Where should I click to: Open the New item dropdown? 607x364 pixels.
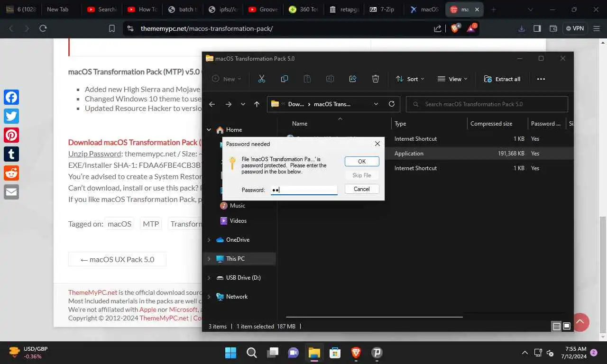(227, 79)
